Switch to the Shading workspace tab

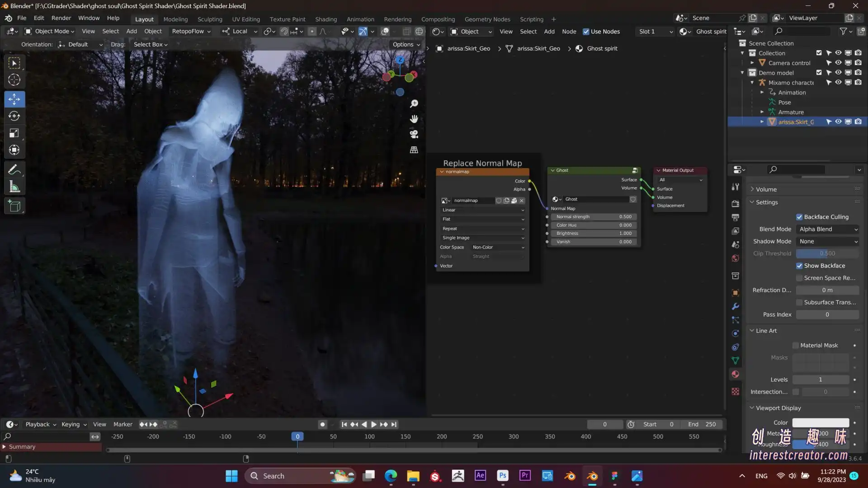326,19
